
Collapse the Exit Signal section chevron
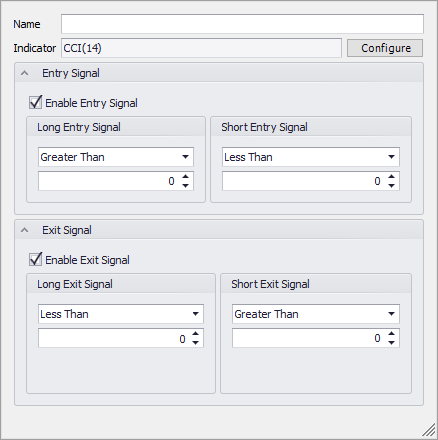click(24, 230)
